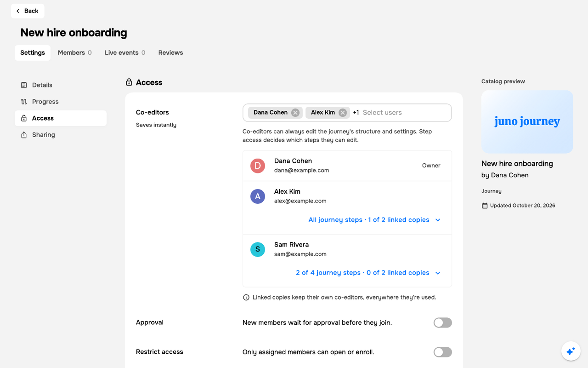Select the Settings tab

33,53
